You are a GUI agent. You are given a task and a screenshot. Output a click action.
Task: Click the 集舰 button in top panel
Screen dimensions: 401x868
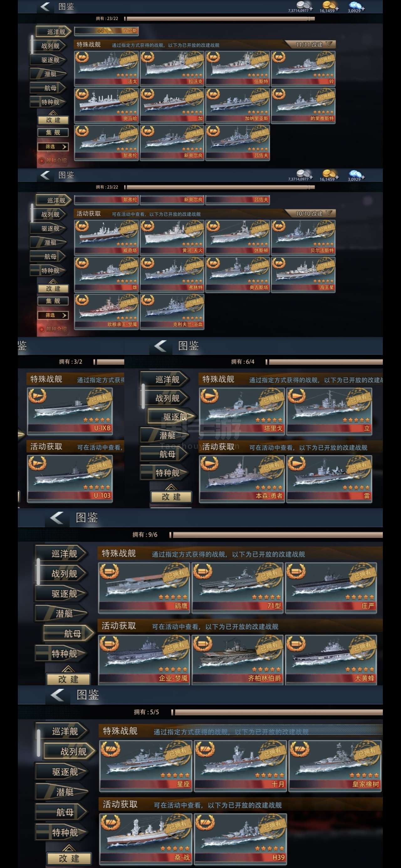[53, 133]
